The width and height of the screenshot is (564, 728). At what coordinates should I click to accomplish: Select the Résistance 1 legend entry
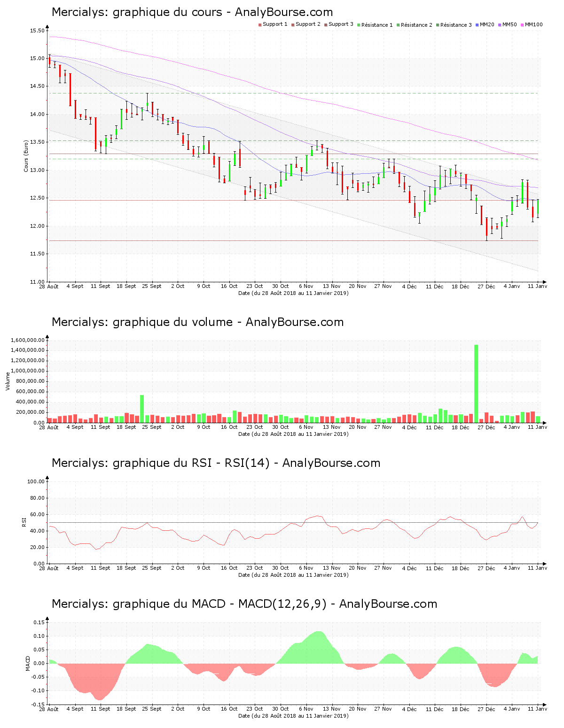(x=375, y=25)
